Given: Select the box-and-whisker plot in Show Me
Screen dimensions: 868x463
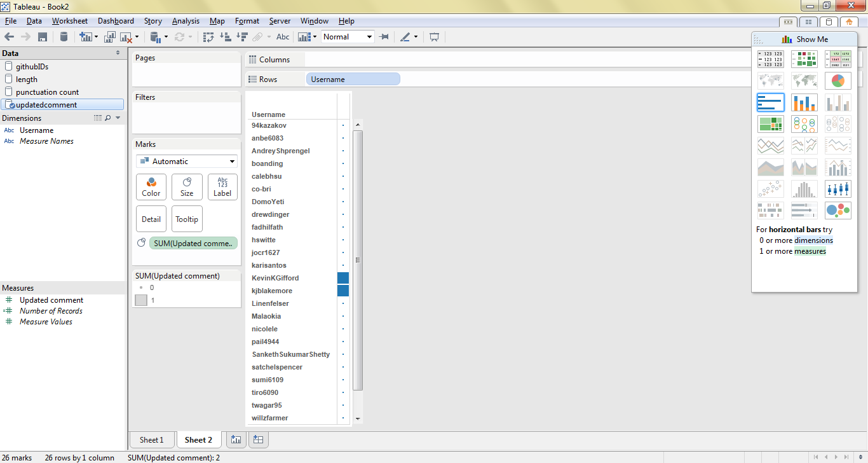Looking at the screenshot, I should pyautogui.click(x=838, y=189).
